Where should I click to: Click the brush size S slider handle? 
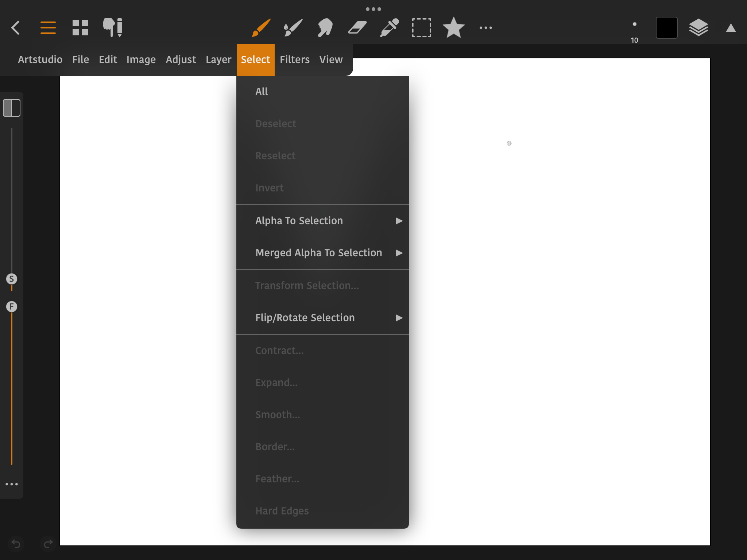[x=12, y=279]
